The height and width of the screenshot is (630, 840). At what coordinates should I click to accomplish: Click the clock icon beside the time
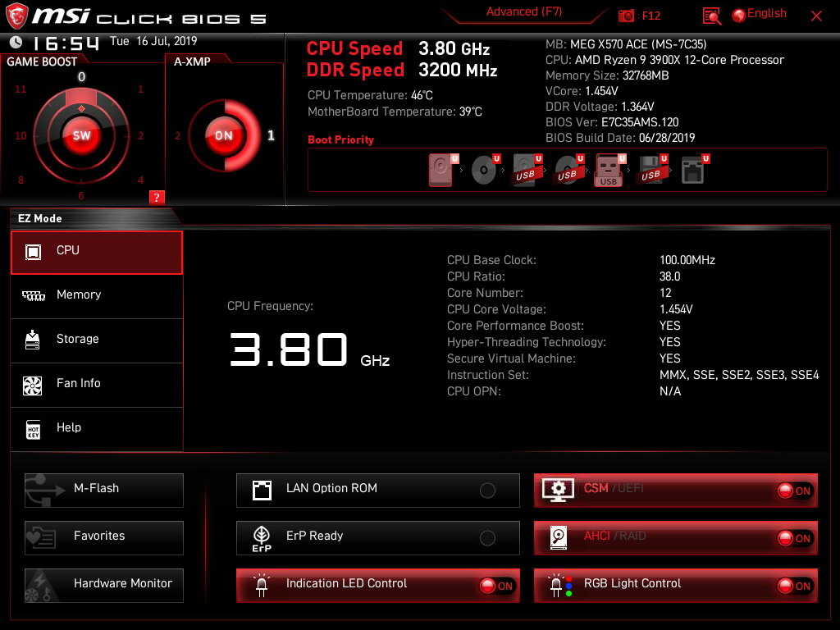point(16,42)
